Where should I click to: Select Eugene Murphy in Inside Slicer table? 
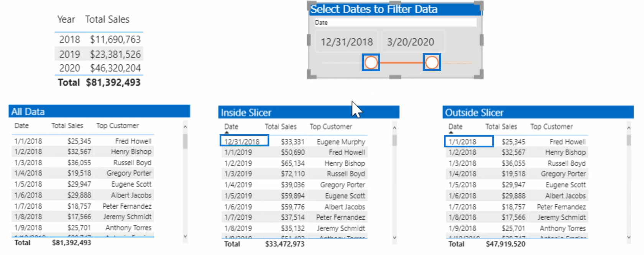(x=341, y=142)
